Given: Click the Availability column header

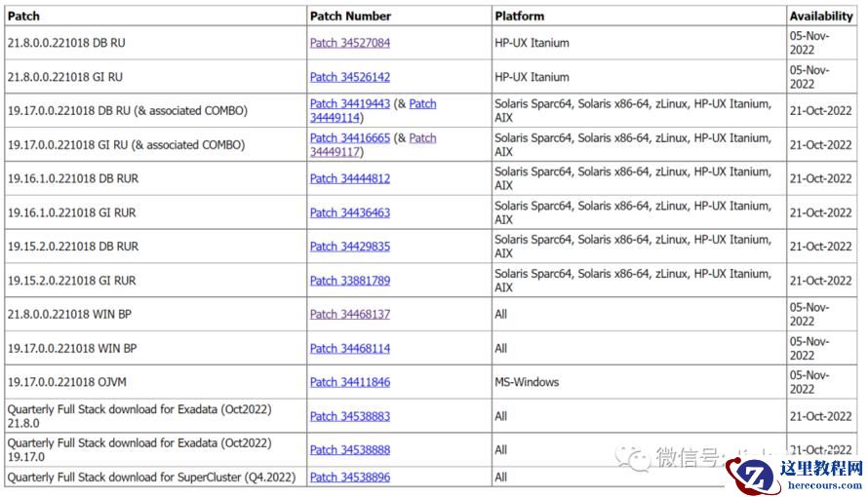Looking at the screenshot, I should pyautogui.click(x=821, y=16).
